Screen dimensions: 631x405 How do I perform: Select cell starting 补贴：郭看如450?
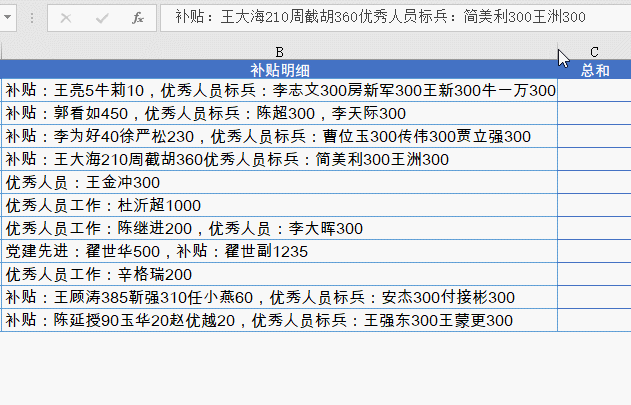[279, 113]
